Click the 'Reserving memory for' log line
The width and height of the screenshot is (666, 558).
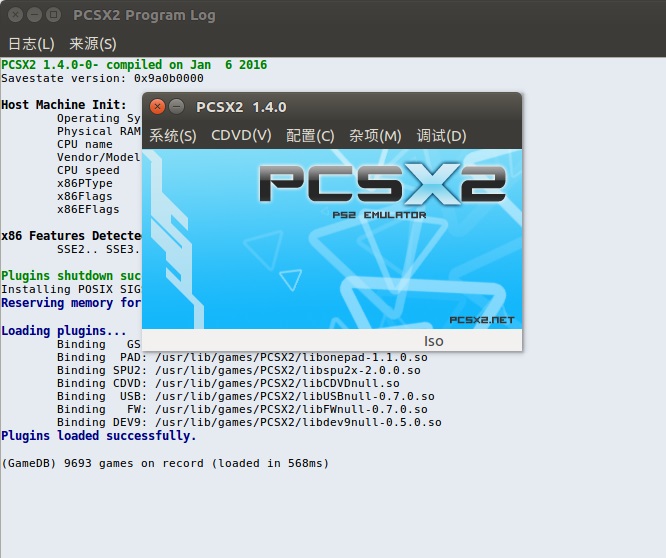pyautogui.click(x=71, y=303)
